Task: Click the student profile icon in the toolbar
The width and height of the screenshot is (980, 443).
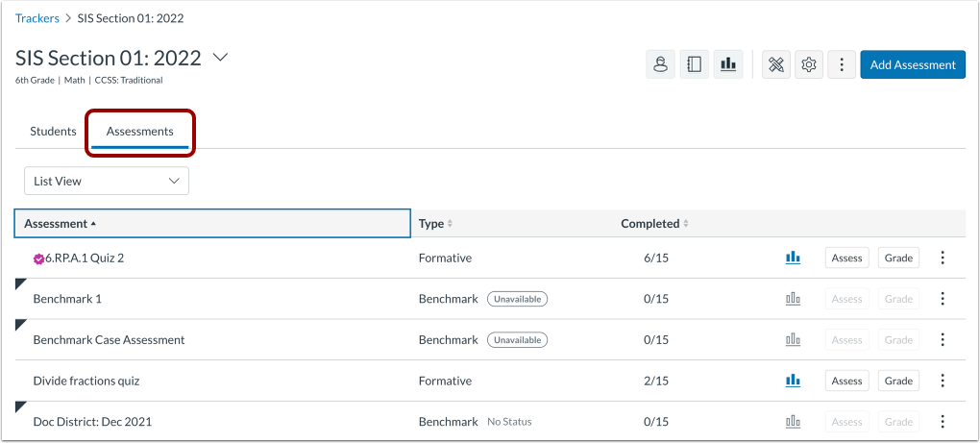Action: [x=660, y=64]
